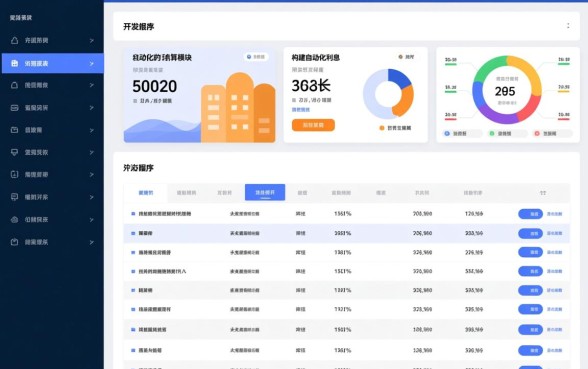
Task: Select the first table tab with blue text
Action: (146, 193)
